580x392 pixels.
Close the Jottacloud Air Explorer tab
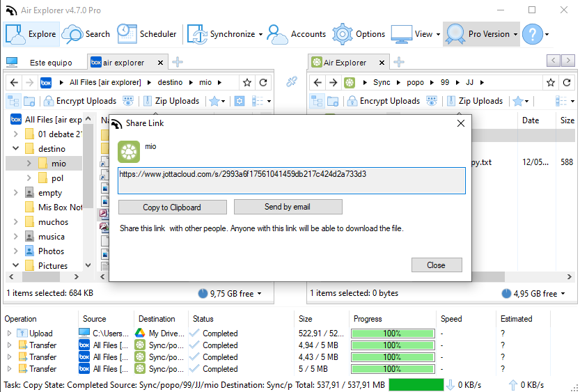tap(382, 63)
